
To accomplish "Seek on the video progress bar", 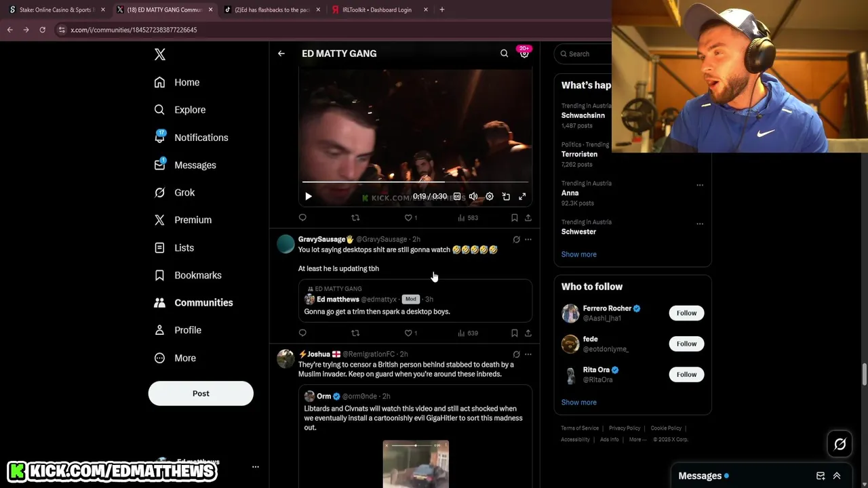I will click(415, 182).
